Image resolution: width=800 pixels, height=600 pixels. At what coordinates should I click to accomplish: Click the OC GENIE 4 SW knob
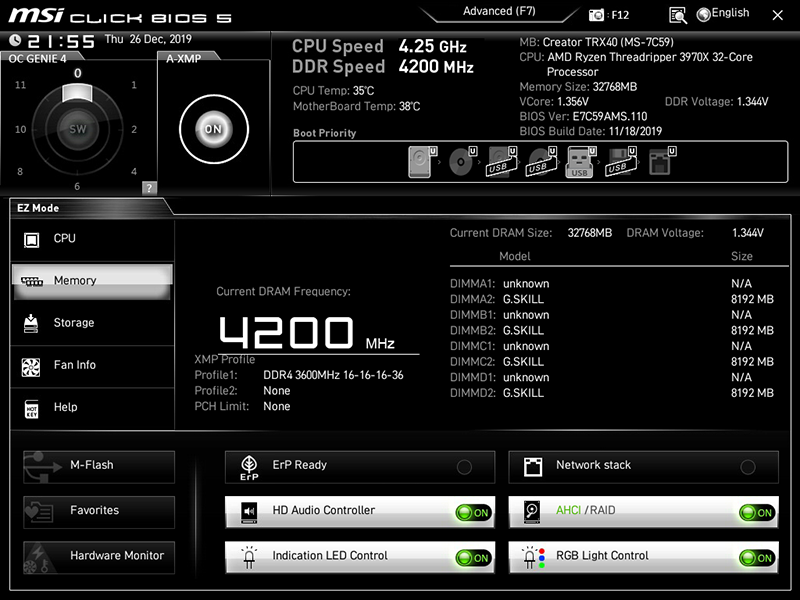(x=78, y=129)
